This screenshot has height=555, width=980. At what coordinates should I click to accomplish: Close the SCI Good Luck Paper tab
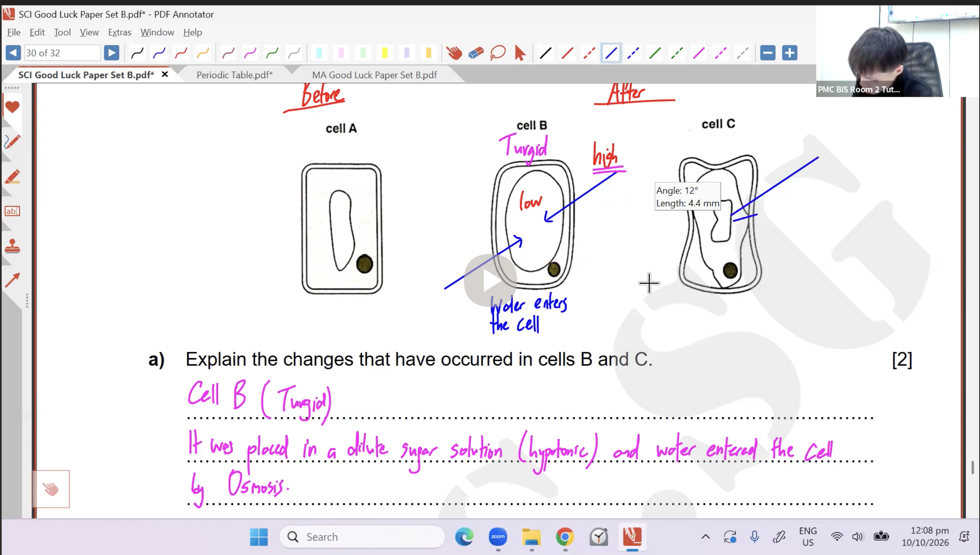(165, 74)
